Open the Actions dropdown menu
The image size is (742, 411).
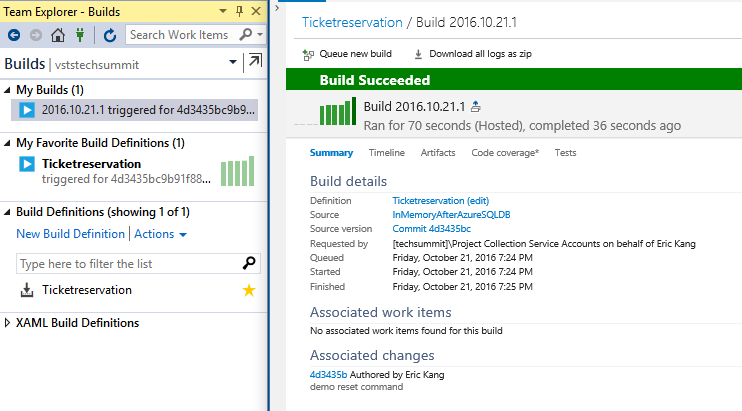pos(161,234)
